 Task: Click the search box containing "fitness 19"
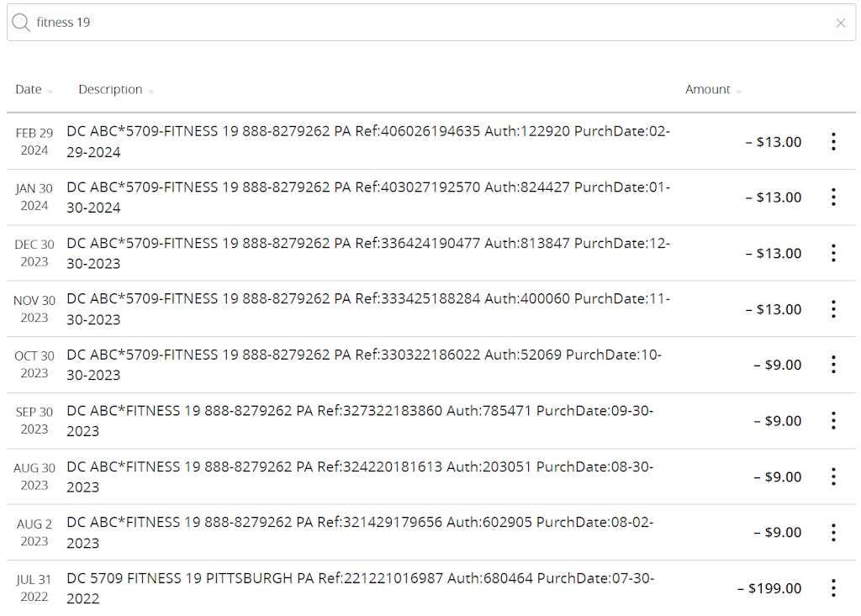(420, 23)
